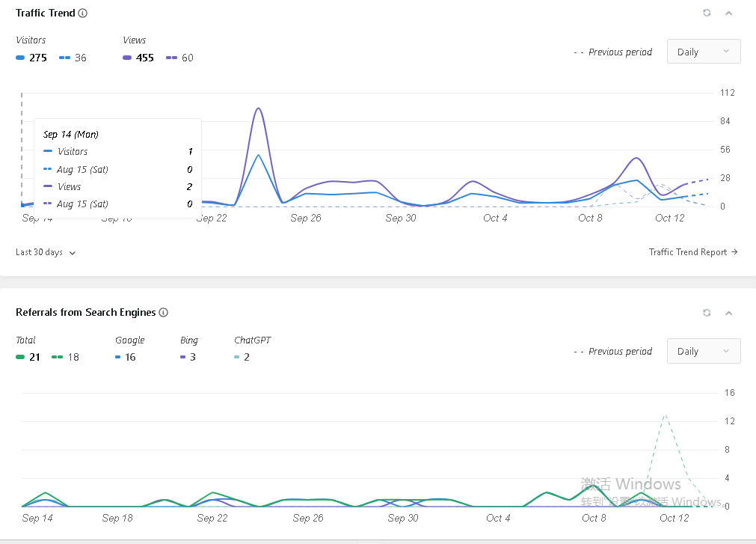This screenshot has width=756, height=544.
Task: Toggle Previous period in Traffic Trend
Action: tap(613, 52)
